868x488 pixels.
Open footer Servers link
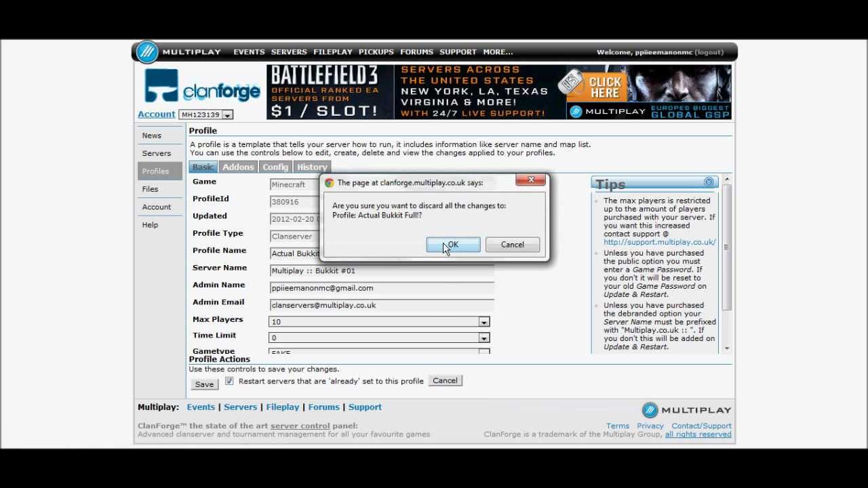point(241,407)
